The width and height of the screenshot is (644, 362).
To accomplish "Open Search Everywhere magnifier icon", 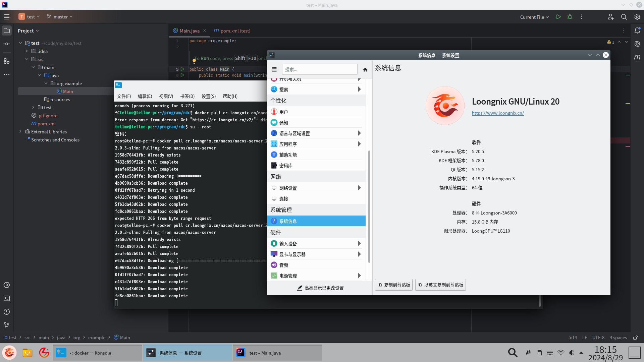I will 624,17.
